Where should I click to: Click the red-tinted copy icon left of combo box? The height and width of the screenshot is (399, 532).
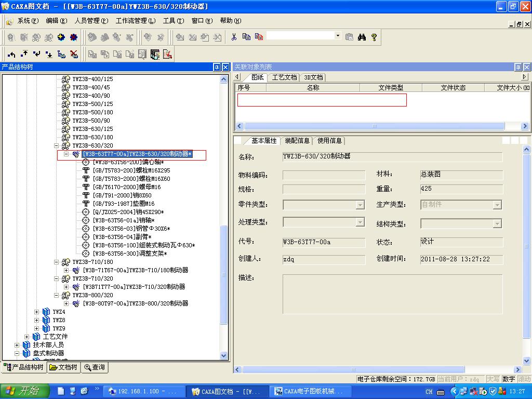(x=259, y=37)
